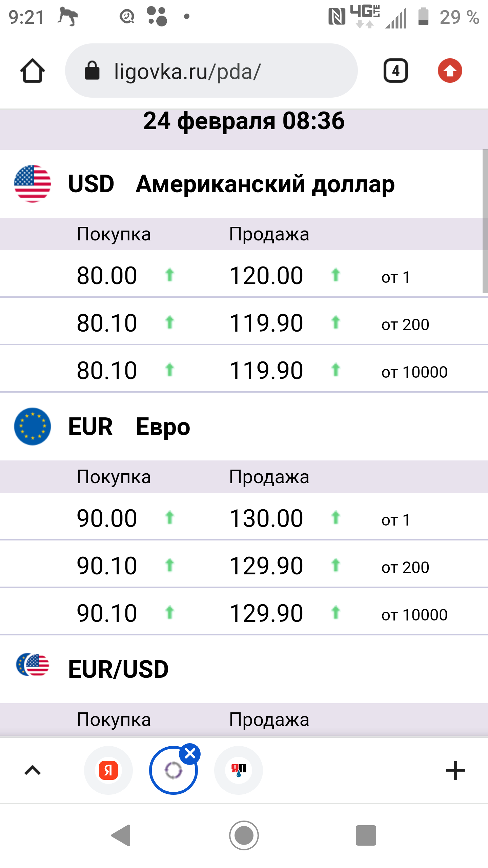Open Android recent apps square button

(366, 835)
